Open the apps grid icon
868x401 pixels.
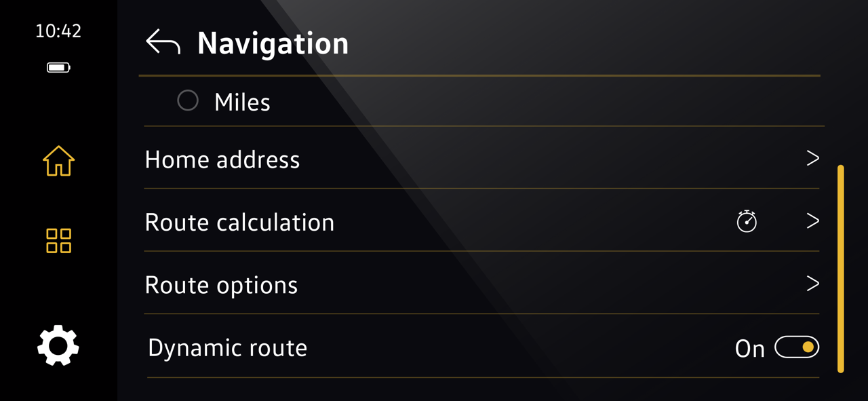point(58,240)
